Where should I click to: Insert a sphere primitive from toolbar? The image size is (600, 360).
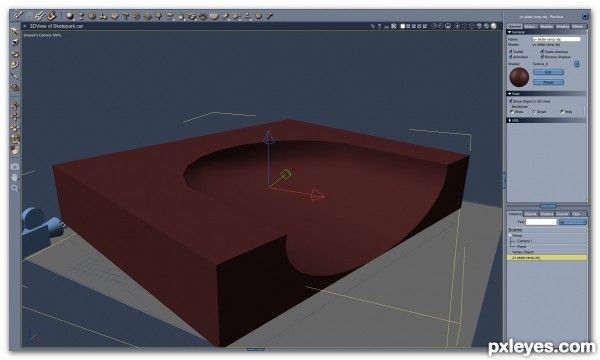click(x=70, y=16)
